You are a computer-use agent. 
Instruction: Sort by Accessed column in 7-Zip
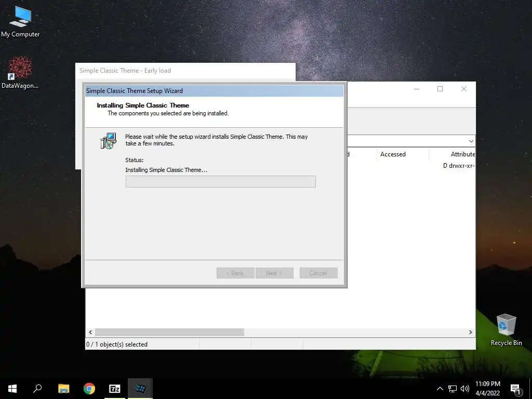click(x=403, y=154)
